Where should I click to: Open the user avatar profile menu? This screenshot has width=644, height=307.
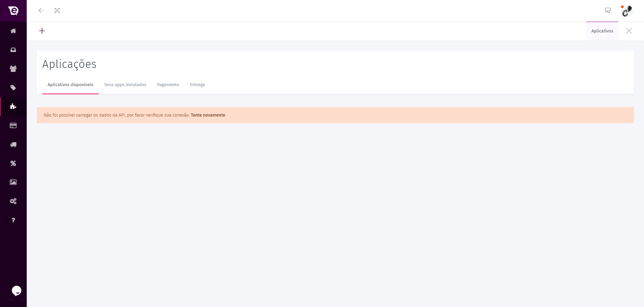627,11
